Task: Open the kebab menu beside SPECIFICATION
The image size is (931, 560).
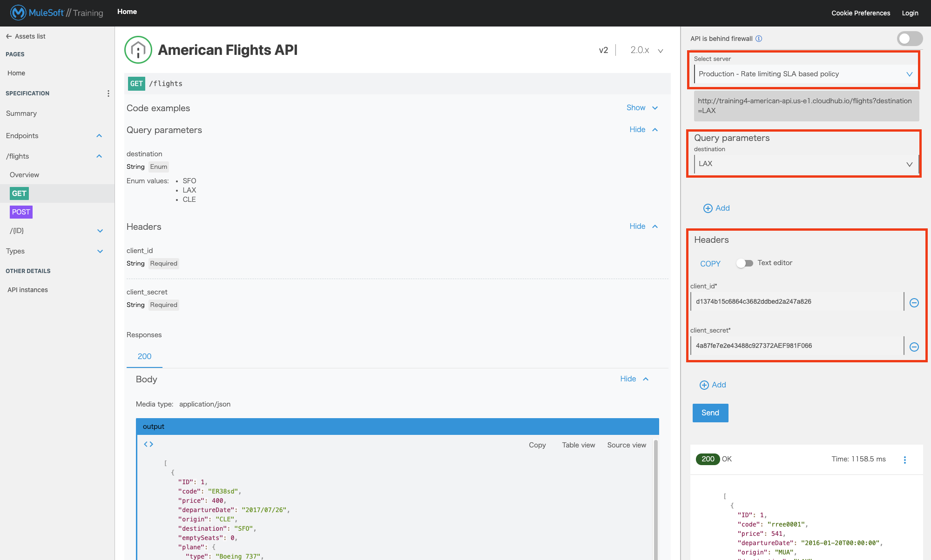Action: pos(108,93)
